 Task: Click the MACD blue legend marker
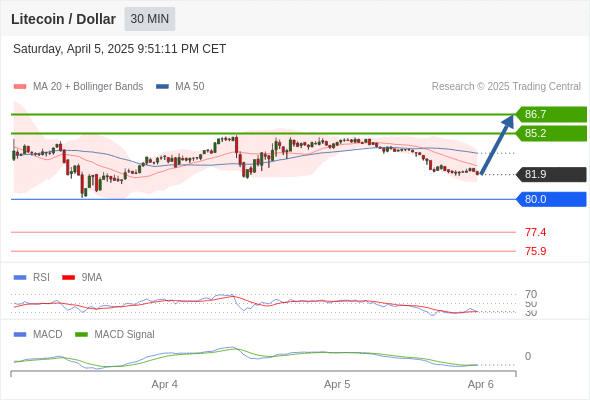[20, 335]
